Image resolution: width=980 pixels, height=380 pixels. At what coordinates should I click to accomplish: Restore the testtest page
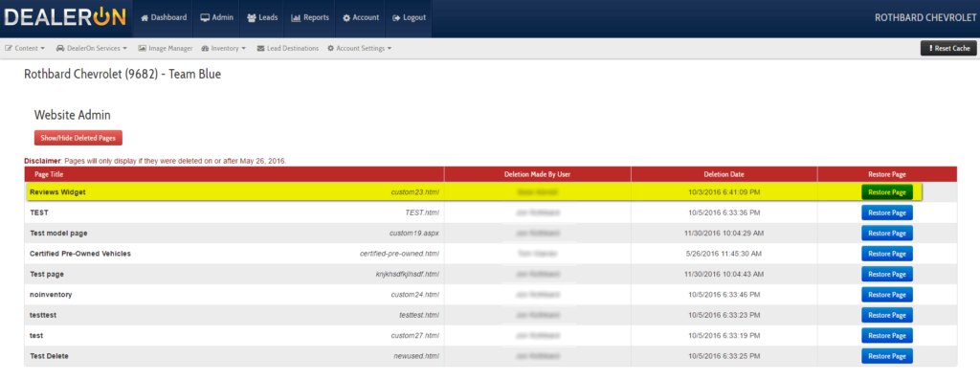click(x=887, y=315)
